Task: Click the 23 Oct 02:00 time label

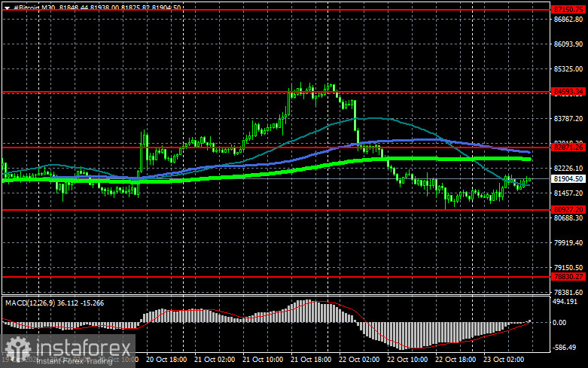Action: point(504,360)
